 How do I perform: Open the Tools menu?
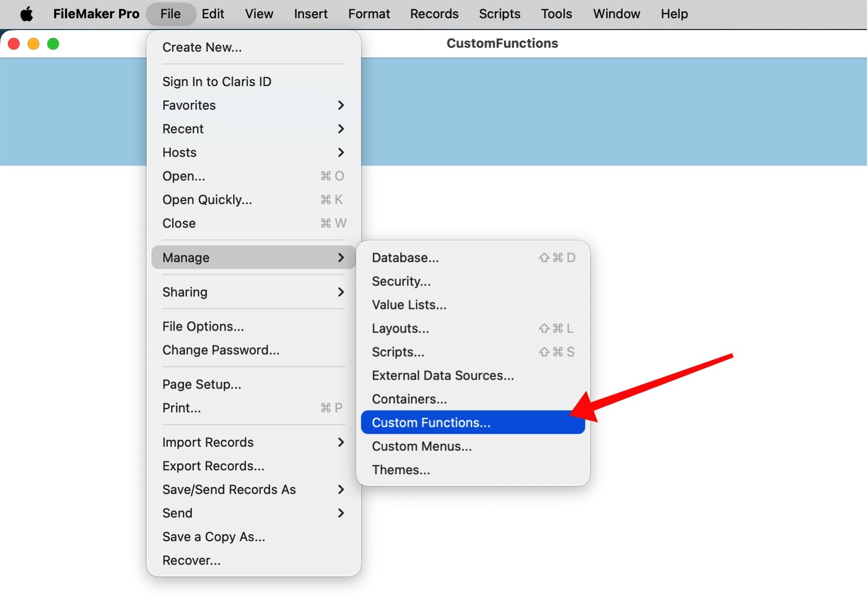click(x=557, y=14)
